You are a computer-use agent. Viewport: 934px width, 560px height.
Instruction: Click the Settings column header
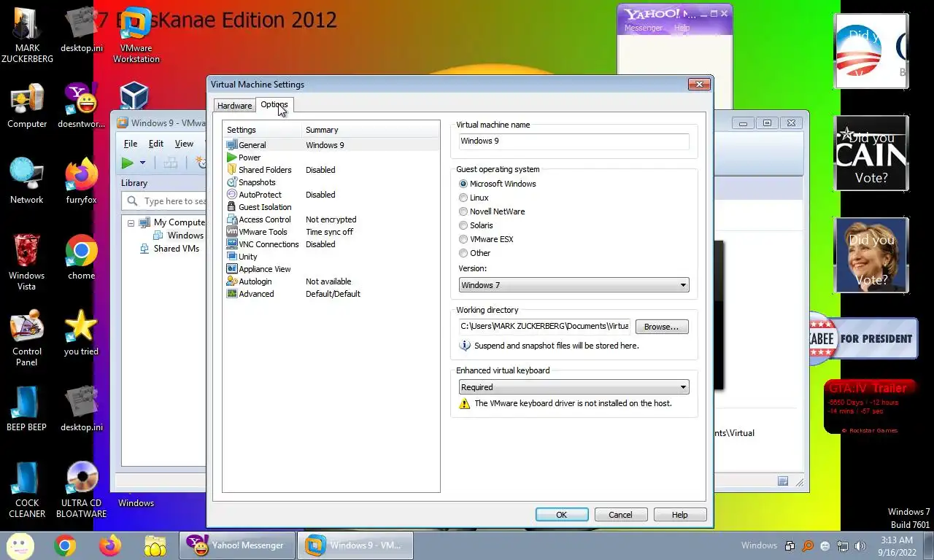[263, 130]
